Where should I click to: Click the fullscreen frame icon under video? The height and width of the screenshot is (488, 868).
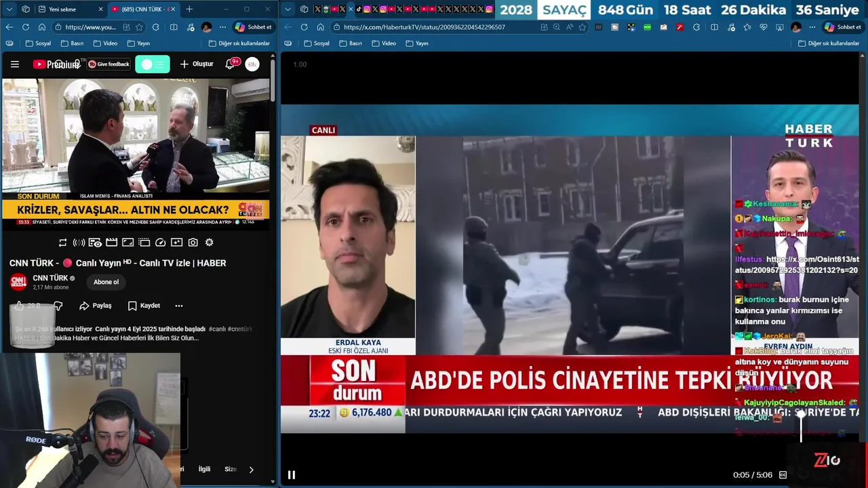(x=127, y=243)
